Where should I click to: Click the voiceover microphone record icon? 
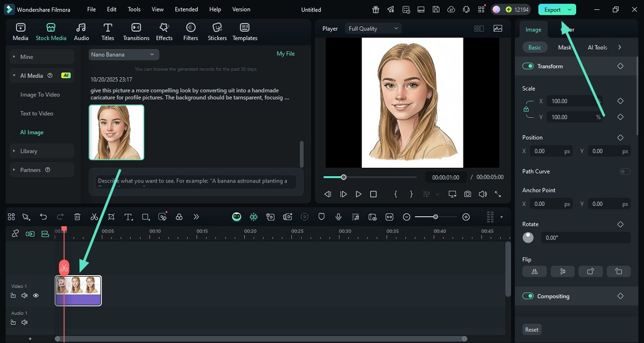(x=338, y=216)
